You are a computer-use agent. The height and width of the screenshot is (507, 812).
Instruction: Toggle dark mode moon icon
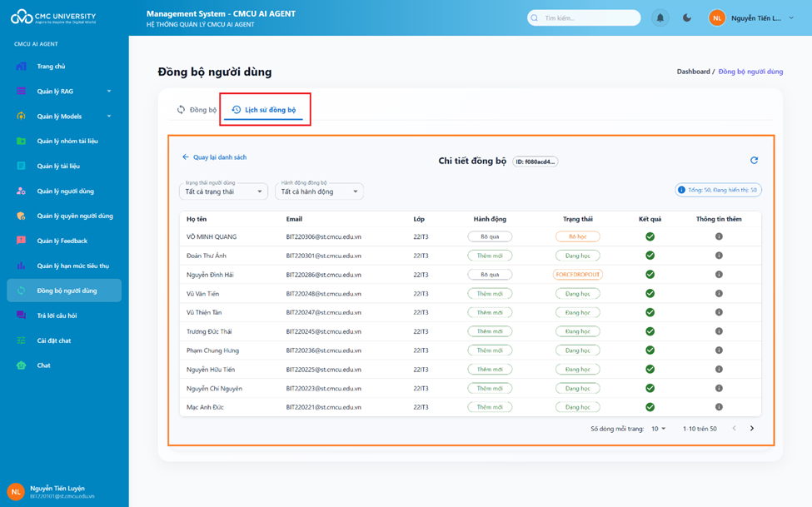[x=687, y=17]
